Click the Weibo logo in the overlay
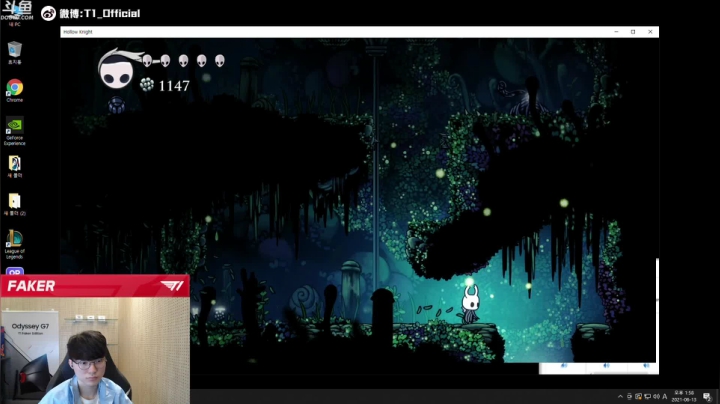Viewport: 720px width, 404px height. tap(48, 13)
